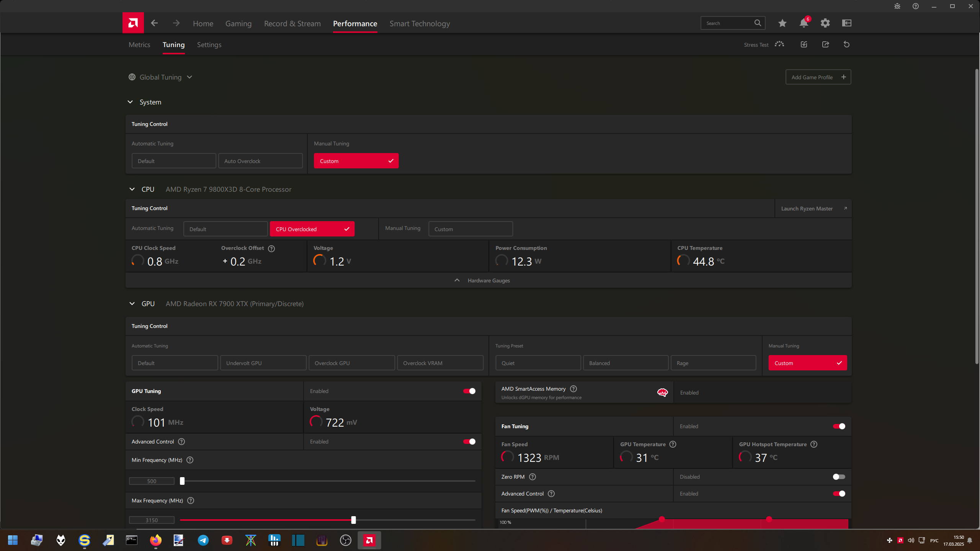
Task: Open favorites star icon
Action: [782, 23]
